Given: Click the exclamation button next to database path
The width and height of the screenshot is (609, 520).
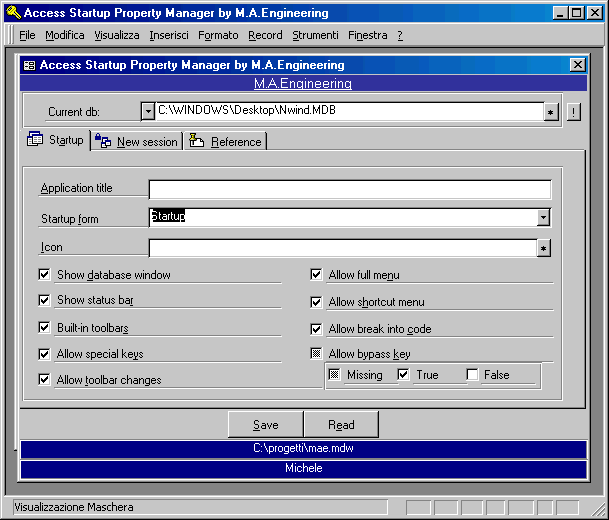Looking at the screenshot, I should 574,112.
